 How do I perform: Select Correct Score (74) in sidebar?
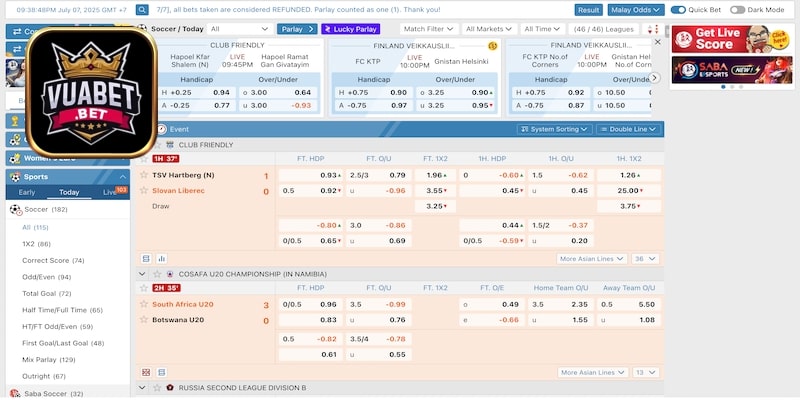point(53,261)
